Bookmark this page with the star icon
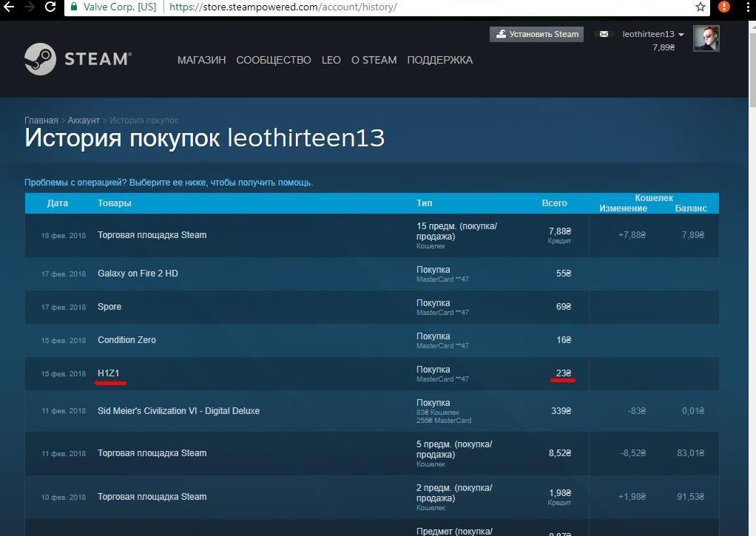Image resolution: width=756 pixels, height=536 pixels. click(700, 7)
